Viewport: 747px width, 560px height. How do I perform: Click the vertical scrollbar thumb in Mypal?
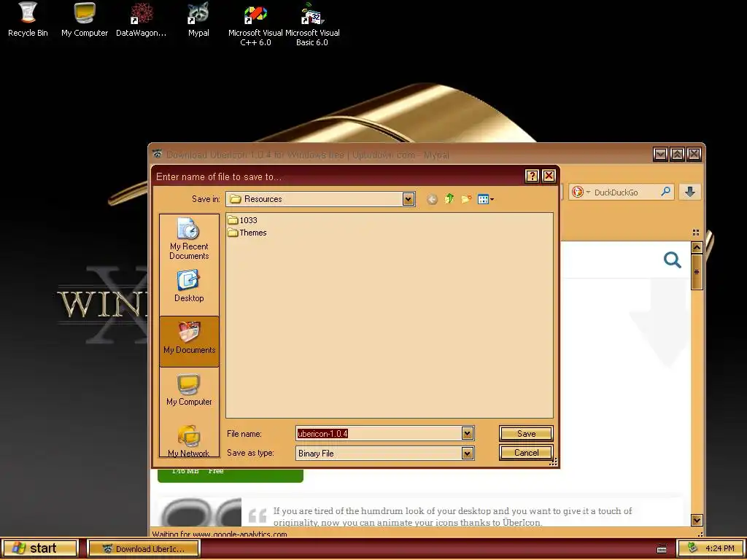697,272
